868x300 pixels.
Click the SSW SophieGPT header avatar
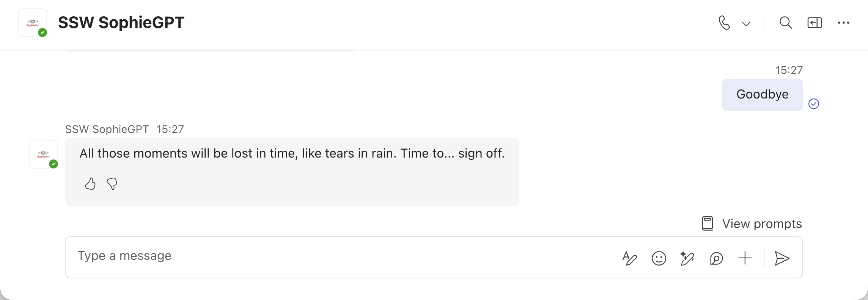[x=33, y=23]
